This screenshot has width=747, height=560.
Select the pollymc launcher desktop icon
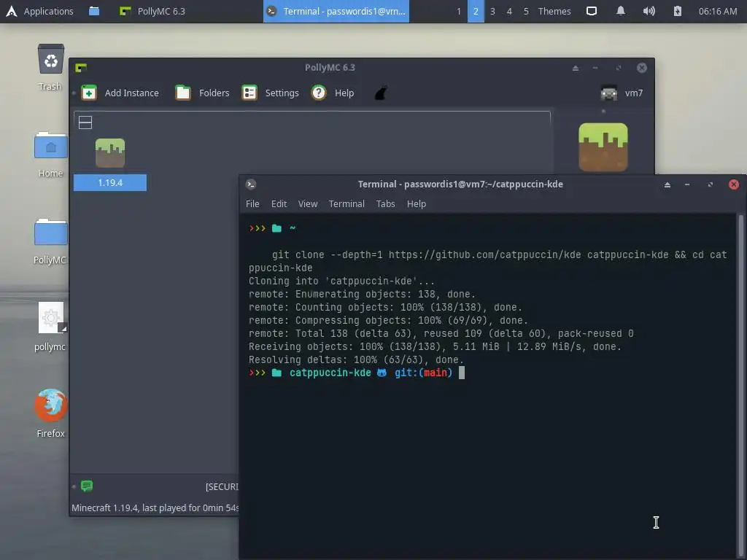(x=50, y=327)
